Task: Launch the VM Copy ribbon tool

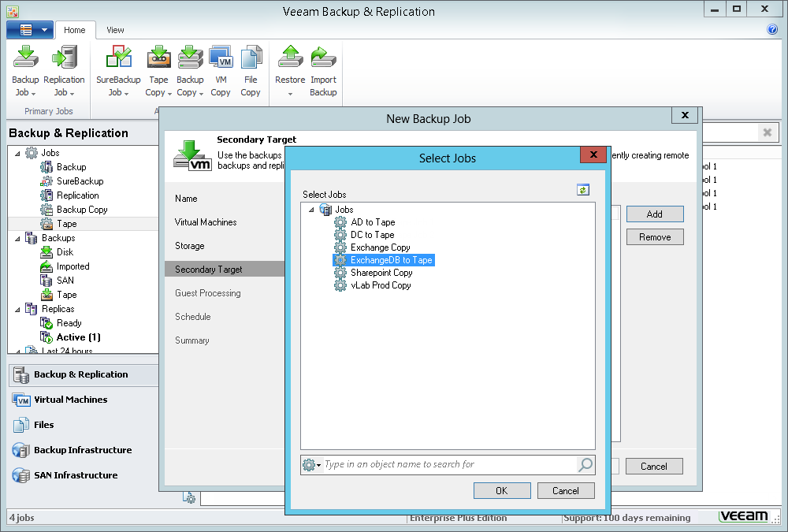Action: coord(221,70)
